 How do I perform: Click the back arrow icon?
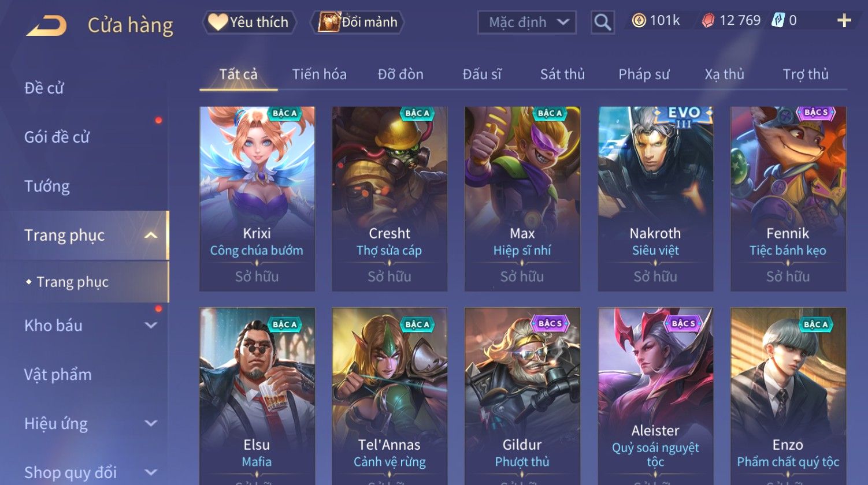[46, 25]
